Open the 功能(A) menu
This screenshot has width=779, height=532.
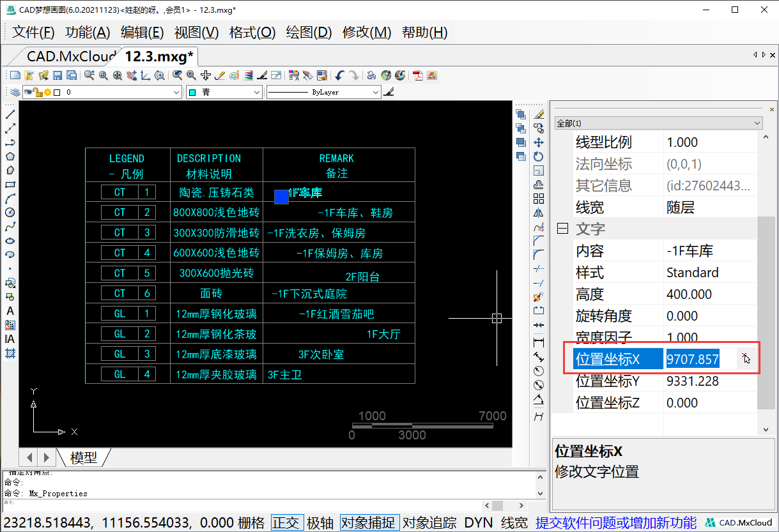88,33
